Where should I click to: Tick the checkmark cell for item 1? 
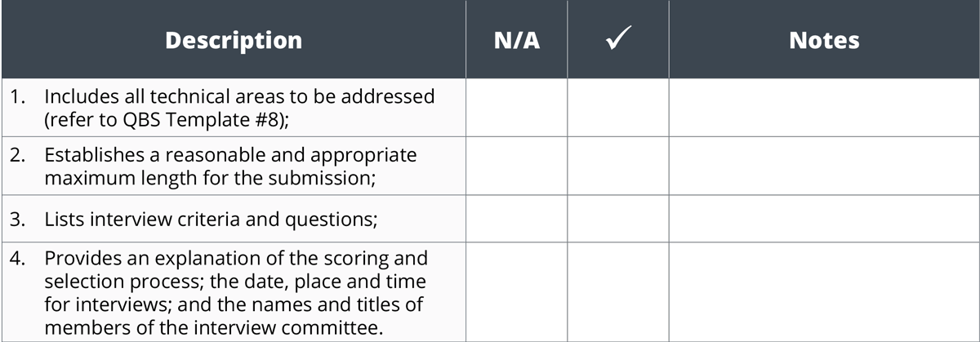click(618, 107)
